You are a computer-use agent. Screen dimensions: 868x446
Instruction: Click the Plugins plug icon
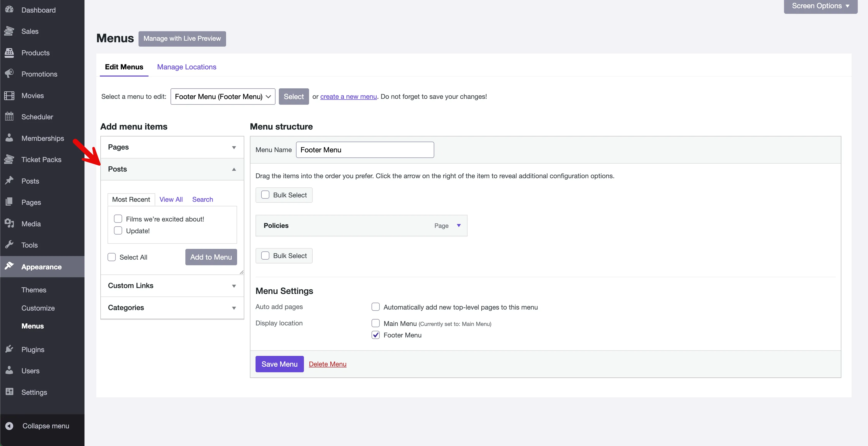click(x=9, y=349)
